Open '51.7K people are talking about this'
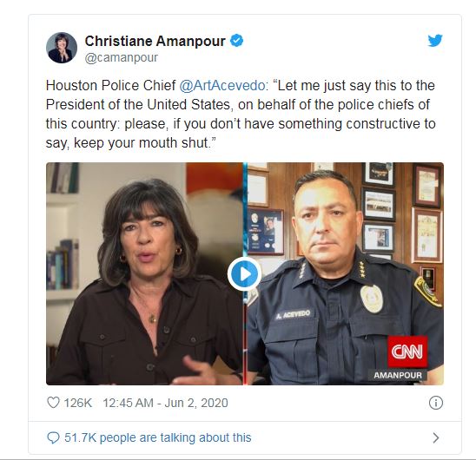This screenshot has width=476, height=460. point(158,437)
